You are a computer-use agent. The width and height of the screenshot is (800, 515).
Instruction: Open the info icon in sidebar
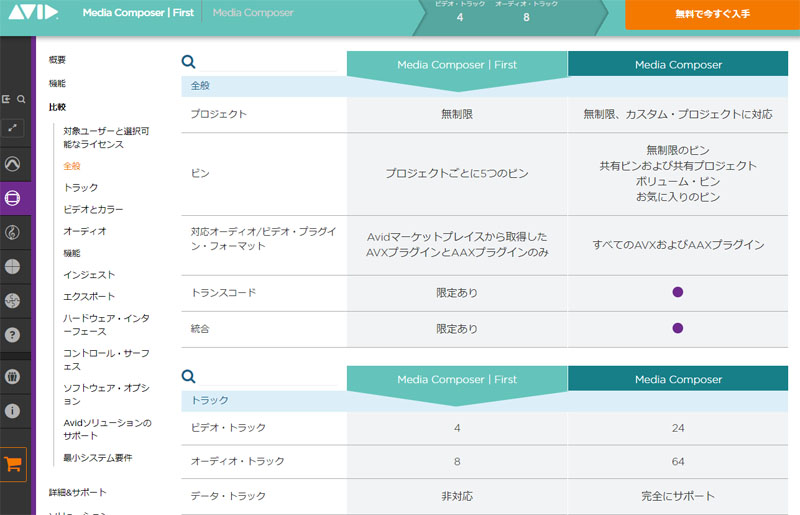tap(13, 411)
